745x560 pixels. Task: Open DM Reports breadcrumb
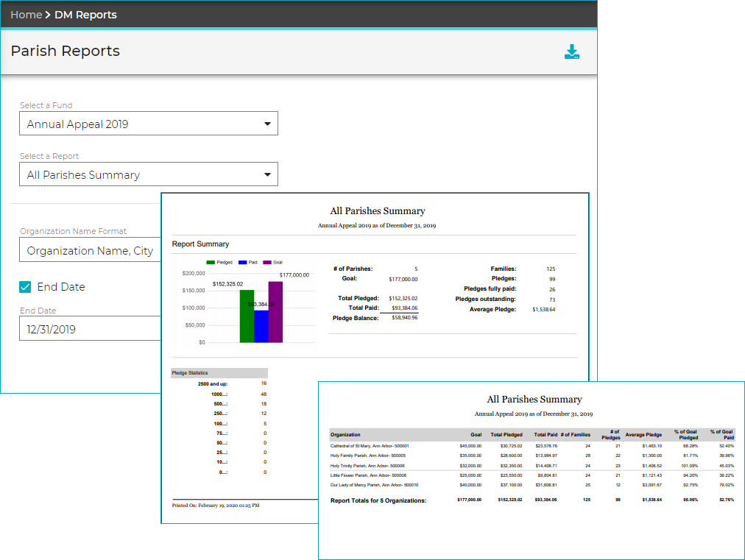coord(85,15)
